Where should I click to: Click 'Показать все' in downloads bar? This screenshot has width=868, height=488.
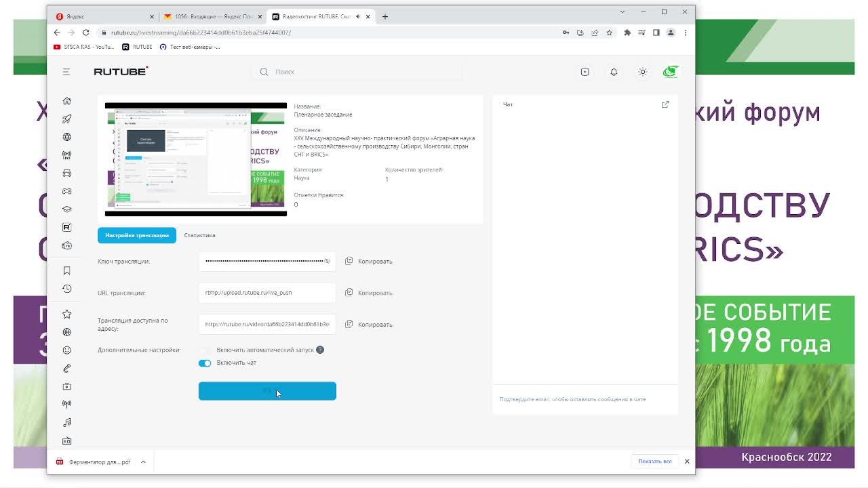[654, 461]
